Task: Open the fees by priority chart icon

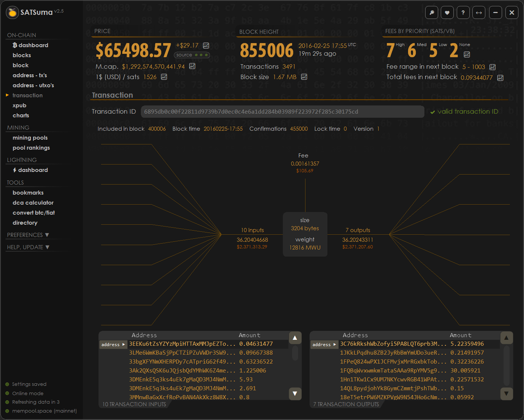Action: pos(467,55)
